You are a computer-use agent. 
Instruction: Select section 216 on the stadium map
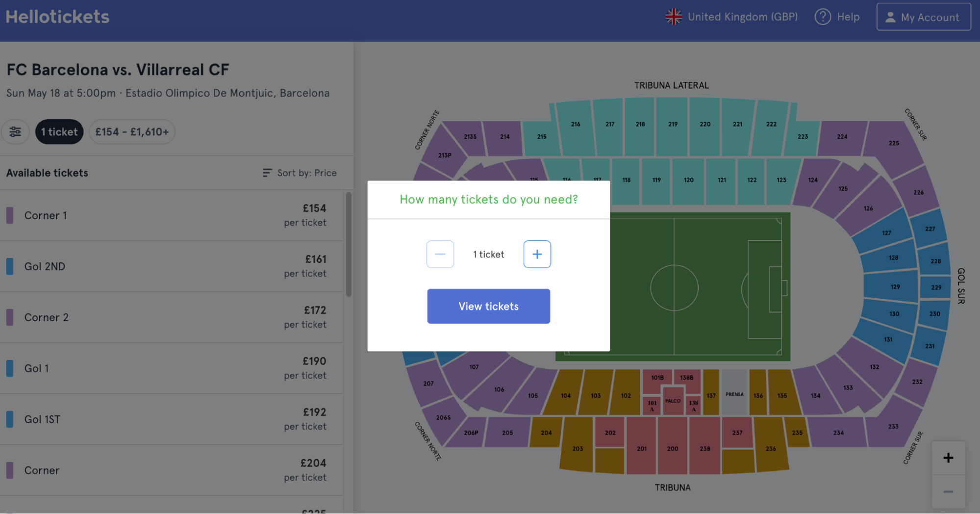click(575, 124)
